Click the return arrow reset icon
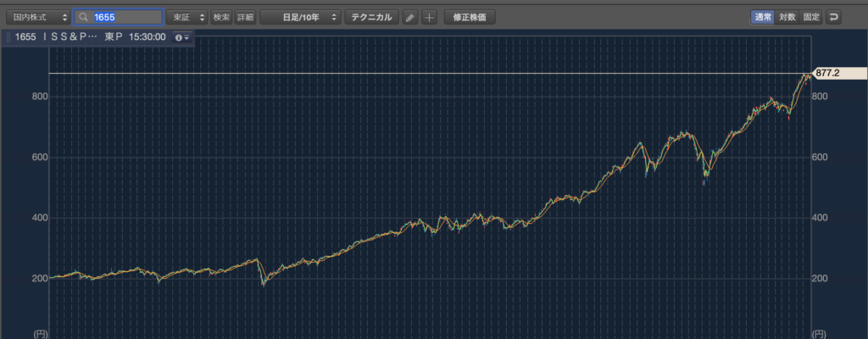This screenshot has width=868, height=339. click(x=833, y=17)
